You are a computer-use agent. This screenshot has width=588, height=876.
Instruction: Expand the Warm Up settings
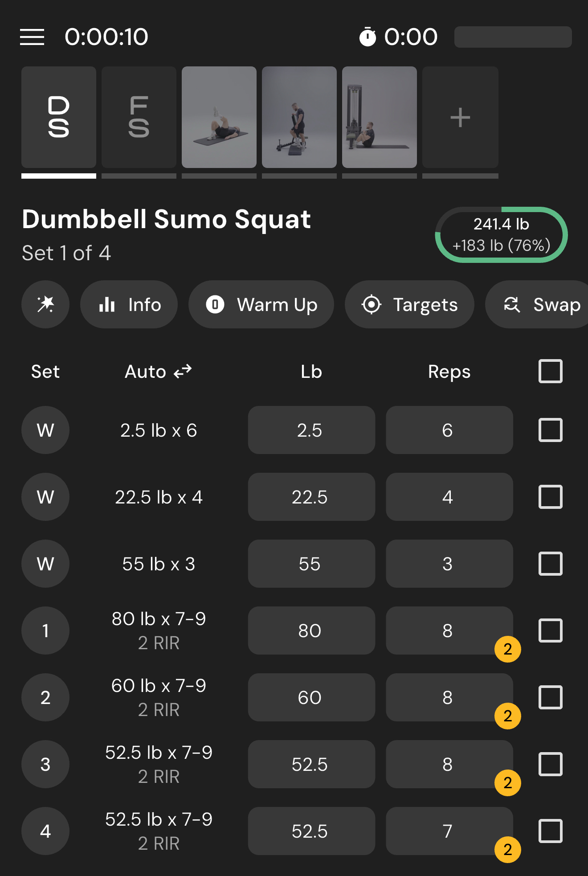(261, 305)
